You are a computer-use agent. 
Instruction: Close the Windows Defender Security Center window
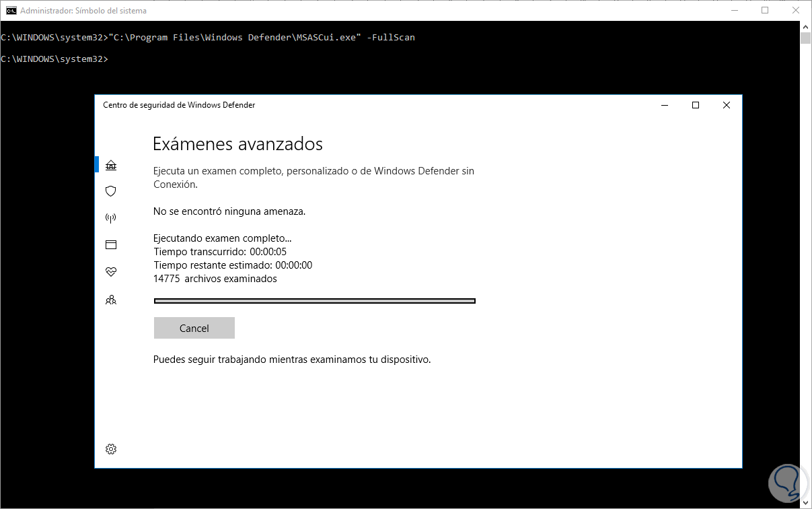point(727,105)
